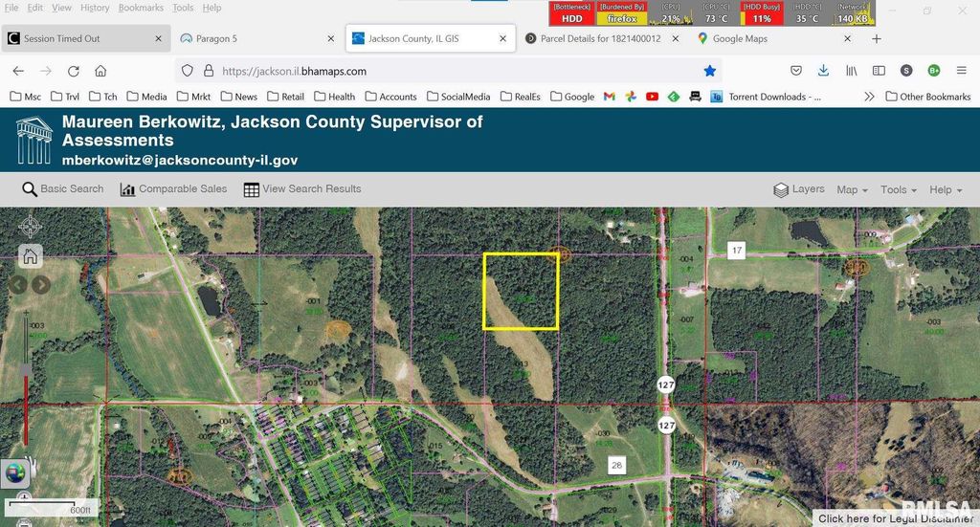This screenshot has height=527, width=980.
Task: Switch to the Google Maps tab
Action: pos(739,39)
